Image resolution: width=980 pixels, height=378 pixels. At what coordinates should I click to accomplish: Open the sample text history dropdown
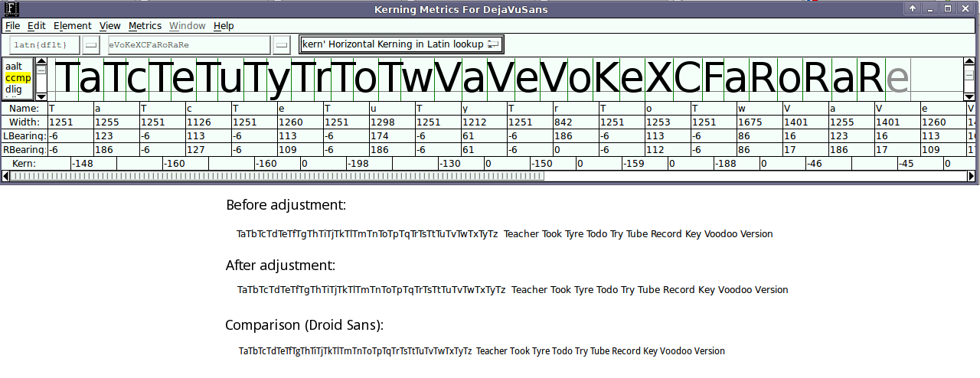(283, 45)
